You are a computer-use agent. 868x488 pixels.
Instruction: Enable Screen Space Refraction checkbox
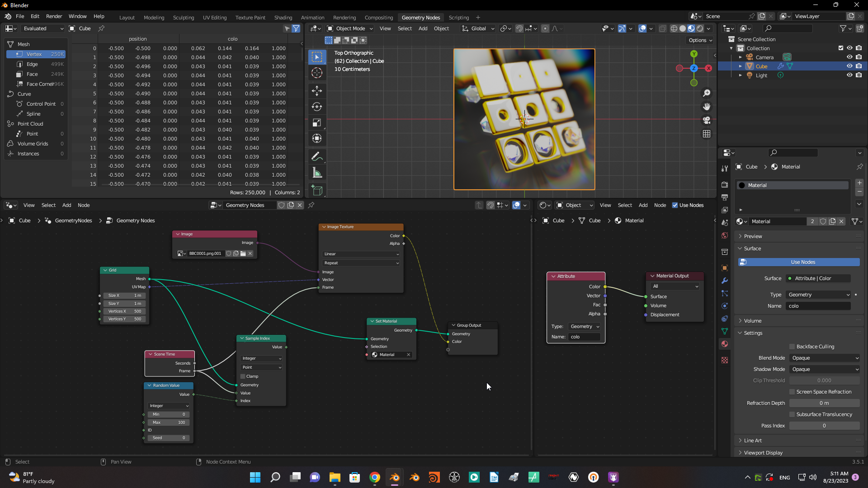pyautogui.click(x=792, y=392)
